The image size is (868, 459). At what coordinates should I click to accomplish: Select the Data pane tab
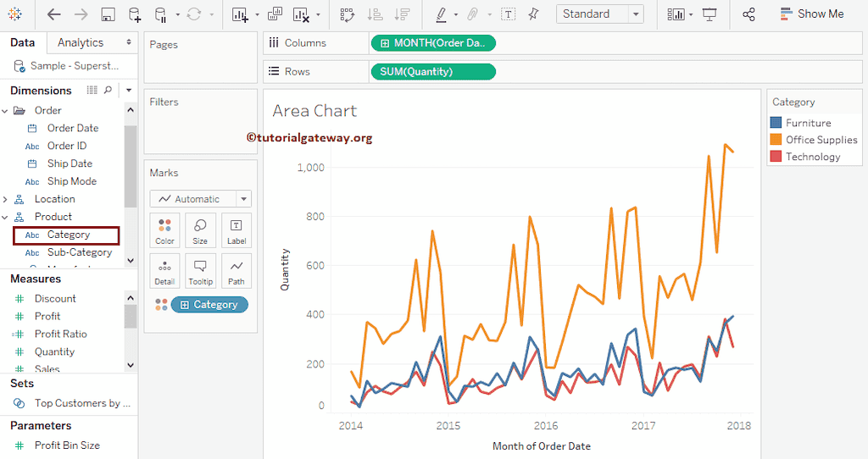click(23, 42)
